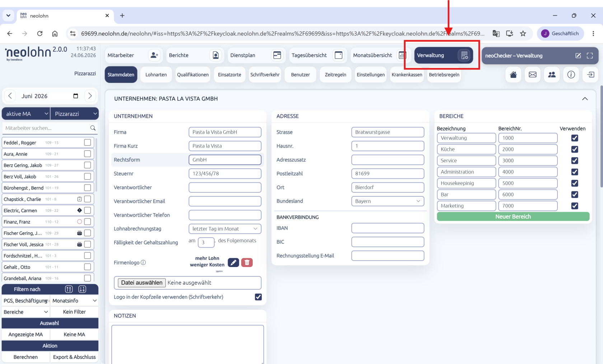Viewport: 603px width, 364px height.
Task: Click fullscreen icon in neoChecker panel
Action: (590, 56)
